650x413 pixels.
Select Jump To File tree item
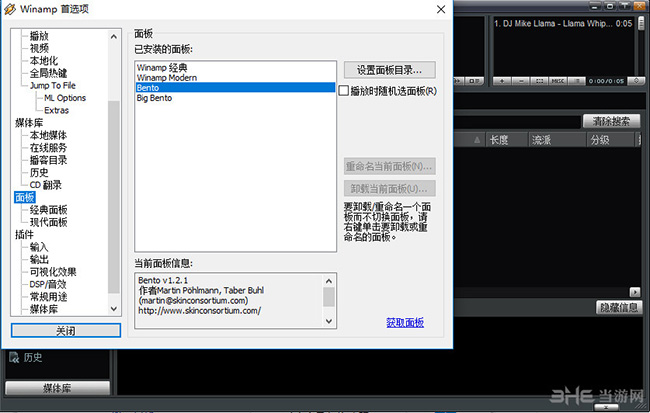point(53,85)
